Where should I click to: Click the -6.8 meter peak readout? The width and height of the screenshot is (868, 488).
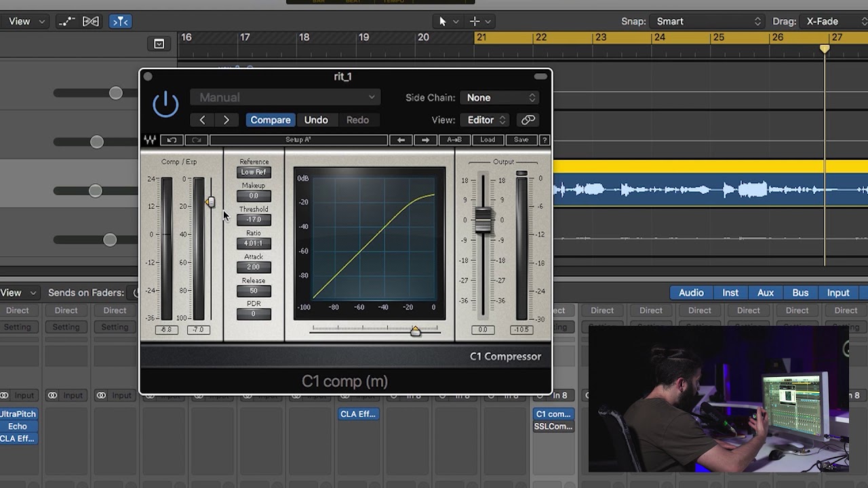point(167,330)
